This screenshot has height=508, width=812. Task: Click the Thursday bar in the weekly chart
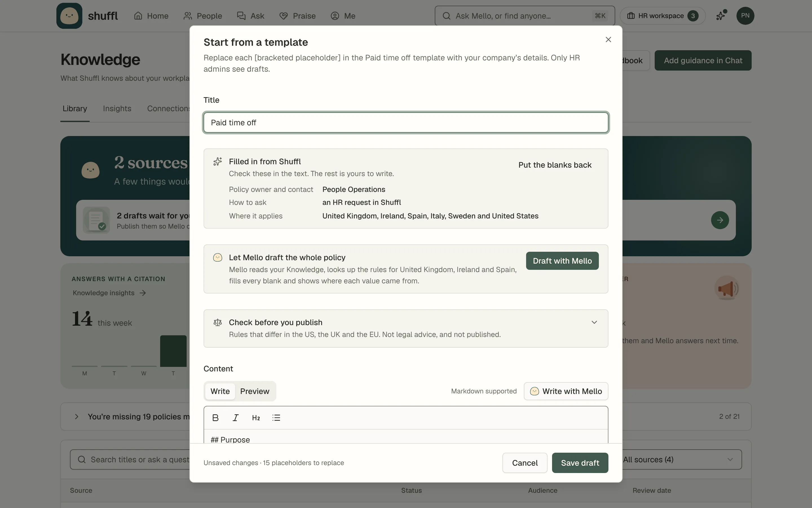[x=173, y=351]
